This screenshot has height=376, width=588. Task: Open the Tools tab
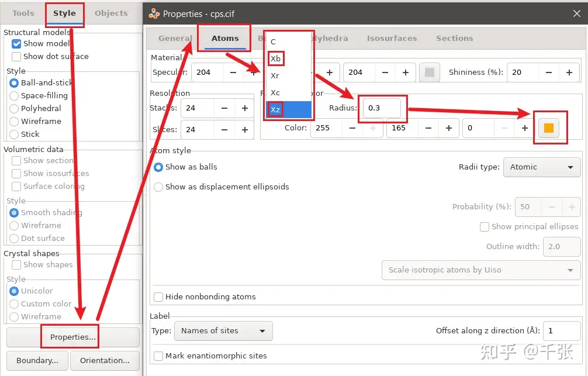23,13
